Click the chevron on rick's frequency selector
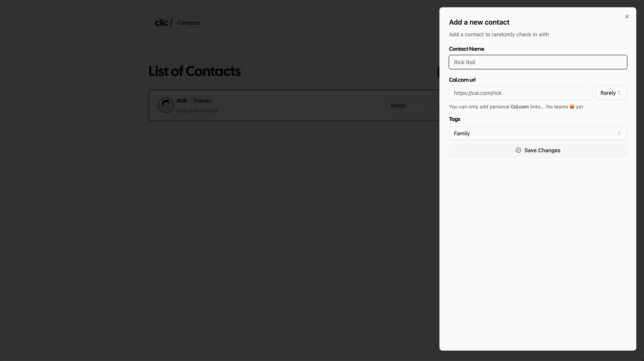Image resolution: width=644 pixels, height=361 pixels. [427, 105]
